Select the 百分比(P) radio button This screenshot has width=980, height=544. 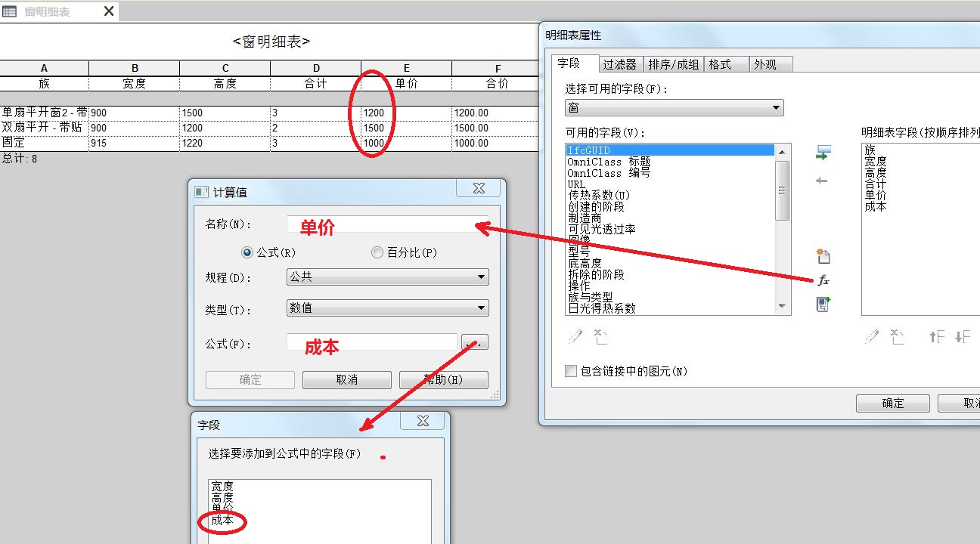pyautogui.click(x=377, y=252)
